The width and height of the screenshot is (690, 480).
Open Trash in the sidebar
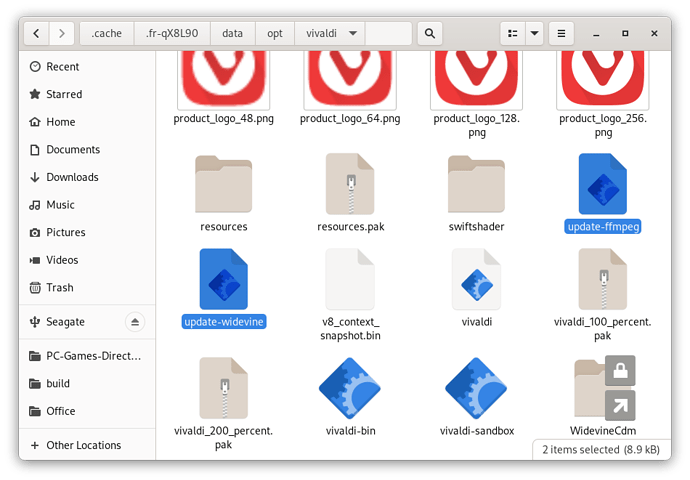tap(87, 288)
